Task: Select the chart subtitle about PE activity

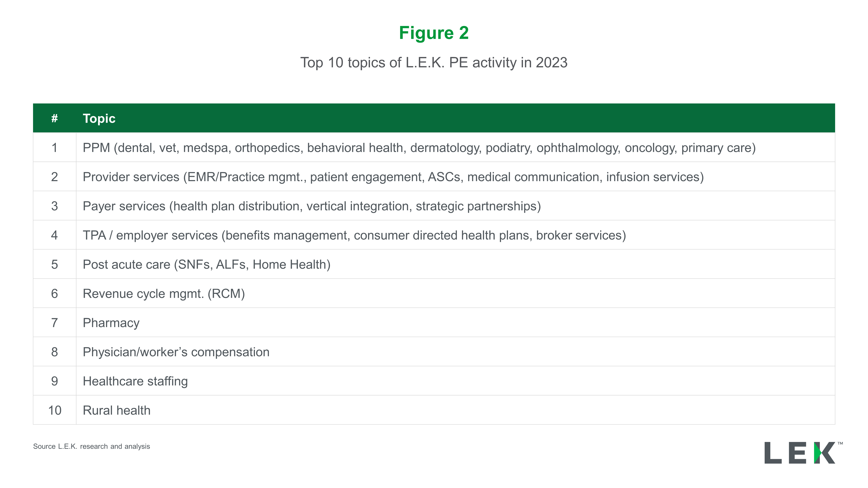Action: [434, 63]
